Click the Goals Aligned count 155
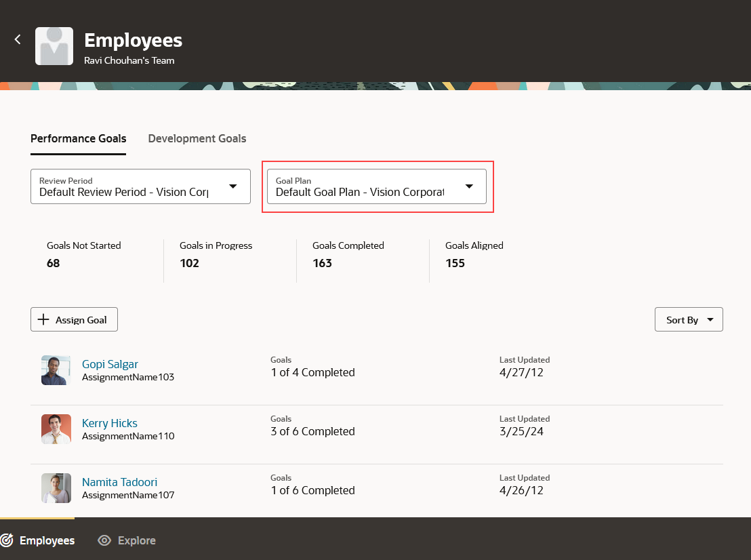 click(455, 263)
